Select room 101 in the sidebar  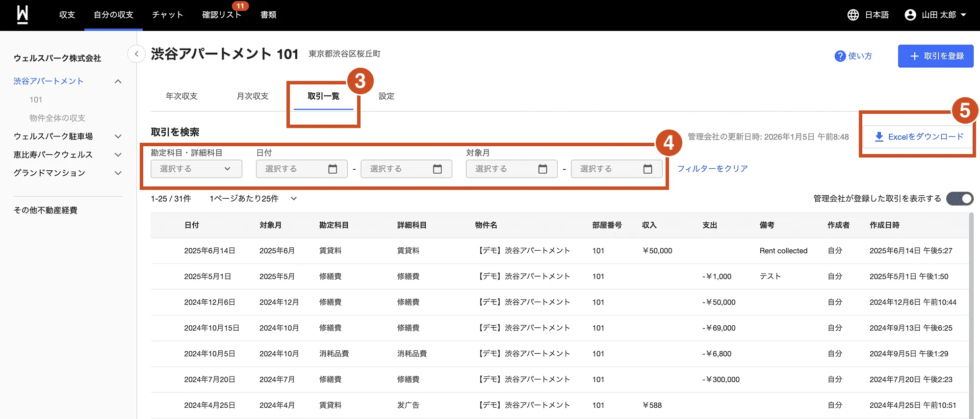(36, 100)
